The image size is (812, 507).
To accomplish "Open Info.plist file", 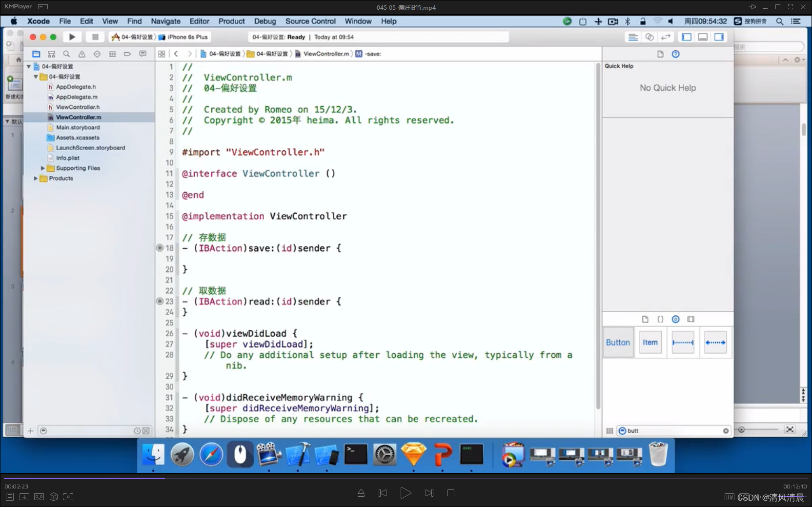I will (x=67, y=158).
